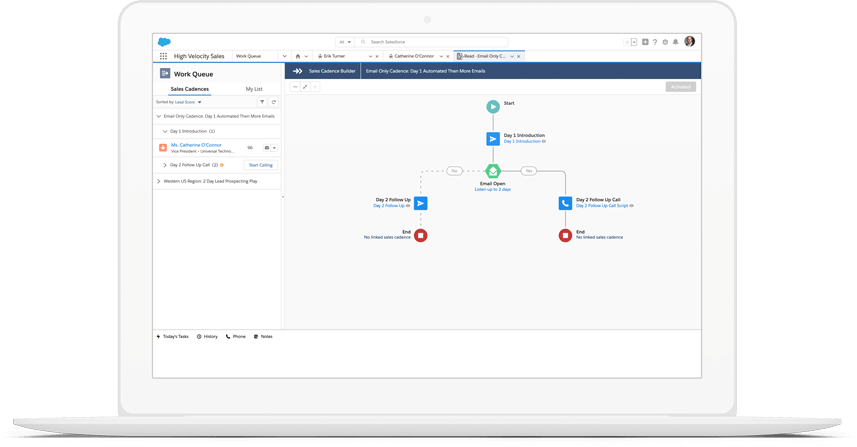
Task: Open the Erik Turner workspace tab
Action: (334, 56)
